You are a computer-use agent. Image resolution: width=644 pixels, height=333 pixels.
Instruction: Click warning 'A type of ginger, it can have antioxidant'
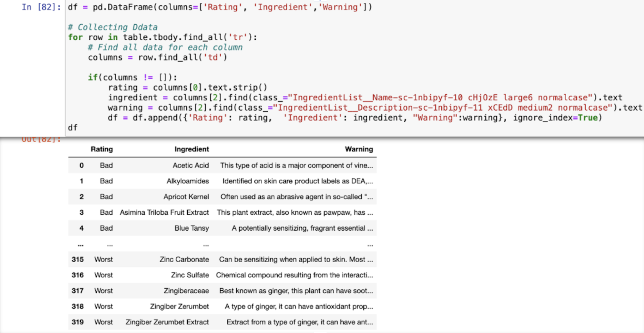click(299, 306)
